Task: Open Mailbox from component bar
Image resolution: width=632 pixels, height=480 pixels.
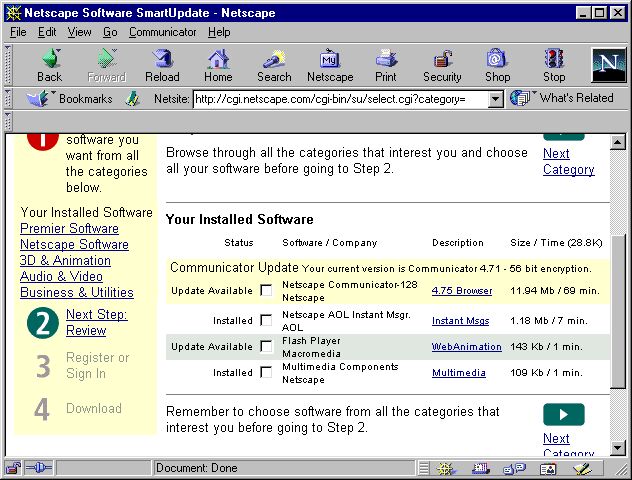Action: (x=480, y=468)
